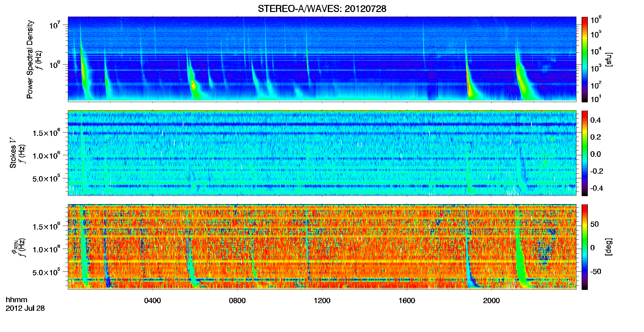Click the "-0.2" value on Stokes color bar
The image size is (644, 332).
pyautogui.click(x=597, y=171)
